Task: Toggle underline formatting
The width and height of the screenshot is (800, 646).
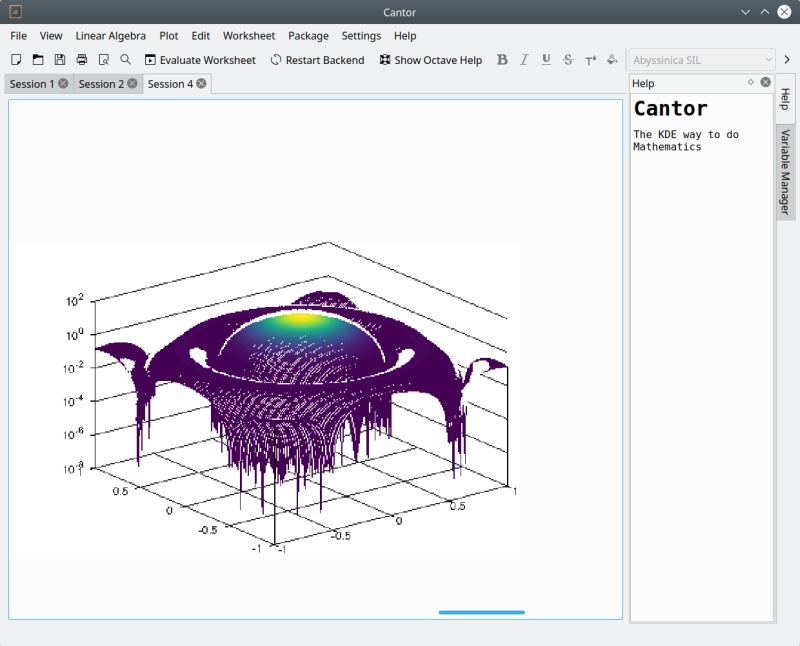Action: [x=546, y=60]
